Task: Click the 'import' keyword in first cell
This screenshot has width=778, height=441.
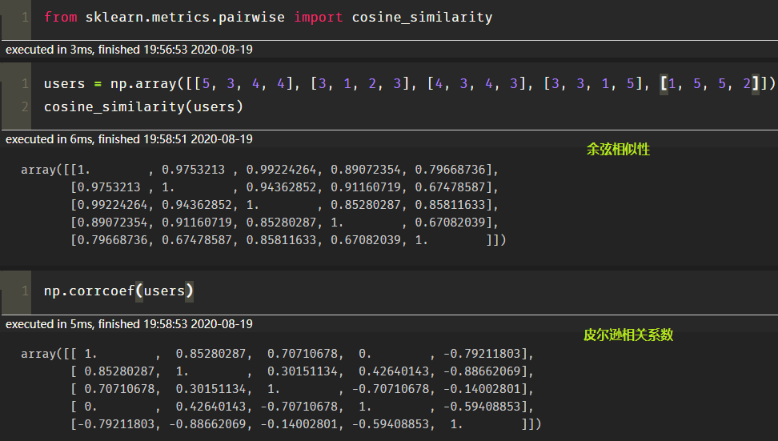Action: [319, 17]
